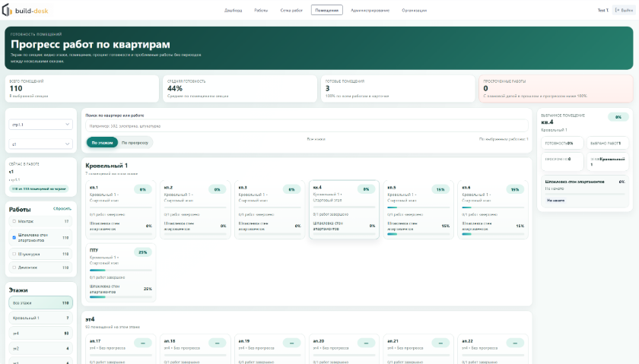Click the Средняя готовность 44% stat card
Image resolution: width=639 pixels, height=364 pixels.
pos(240,88)
